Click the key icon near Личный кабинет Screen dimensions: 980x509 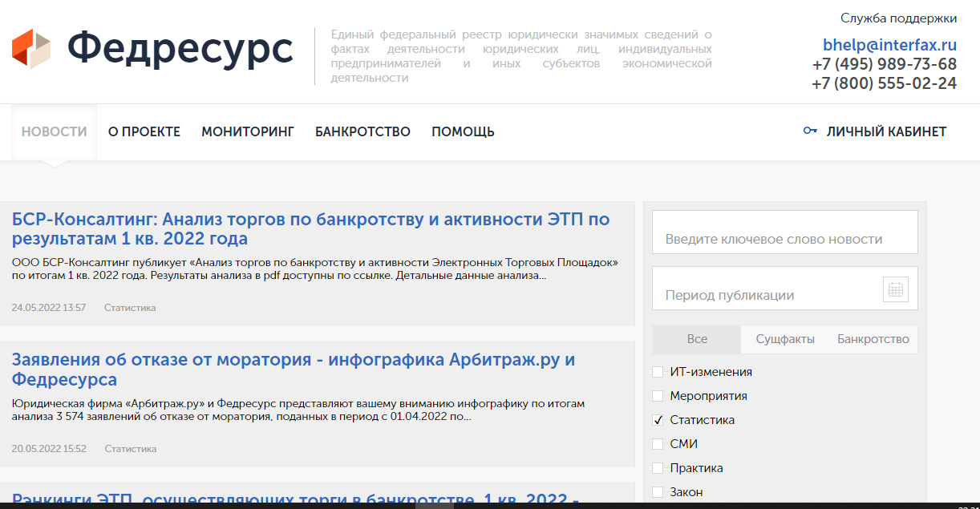pyautogui.click(x=810, y=131)
